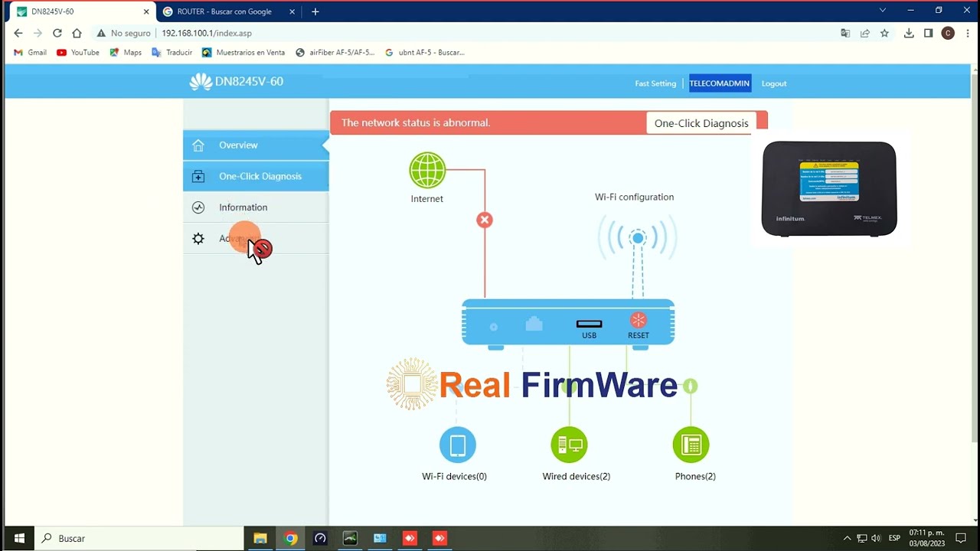
Task: Open File Explorer from the taskbar
Action: [x=260, y=538]
